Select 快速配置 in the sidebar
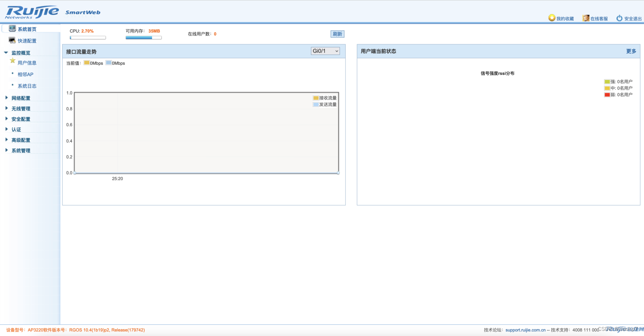 tap(27, 41)
